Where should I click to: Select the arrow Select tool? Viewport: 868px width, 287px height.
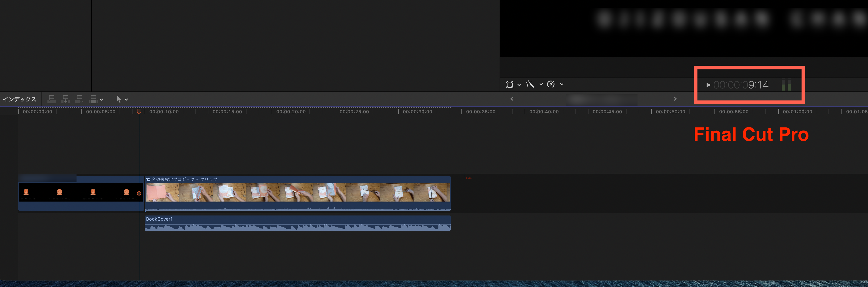coord(119,99)
